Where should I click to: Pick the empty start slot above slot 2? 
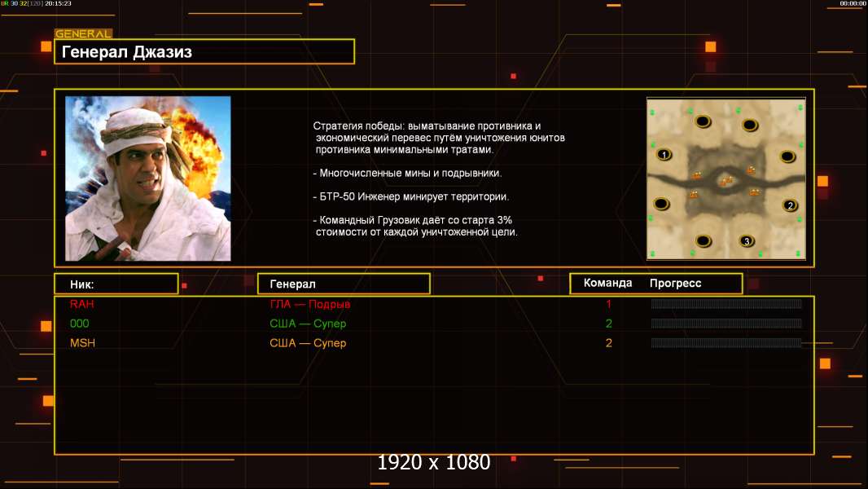tap(787, 156)
